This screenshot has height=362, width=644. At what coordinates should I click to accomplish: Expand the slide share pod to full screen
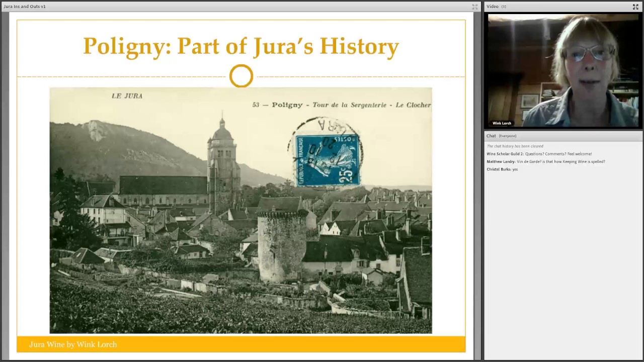click(474, 7)
